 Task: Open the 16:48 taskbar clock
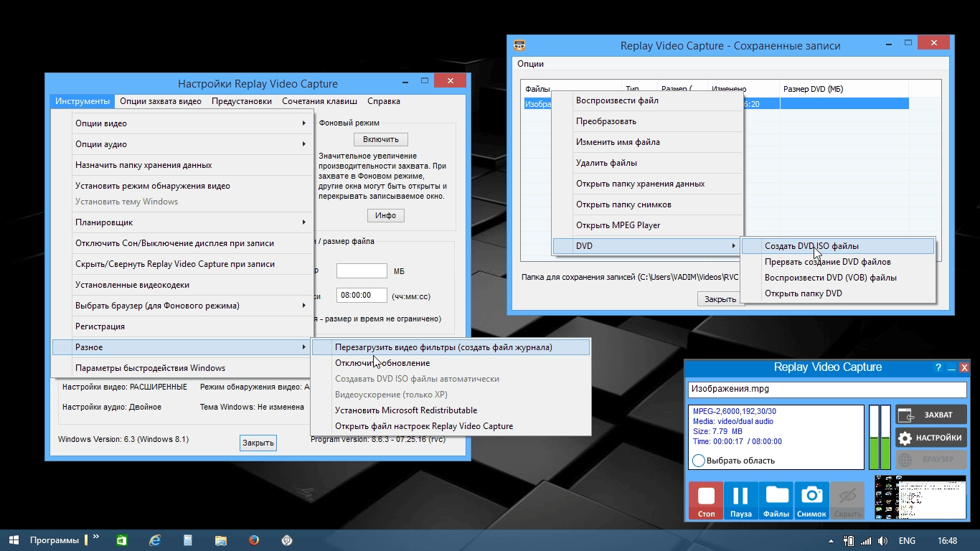pos(948,540)
